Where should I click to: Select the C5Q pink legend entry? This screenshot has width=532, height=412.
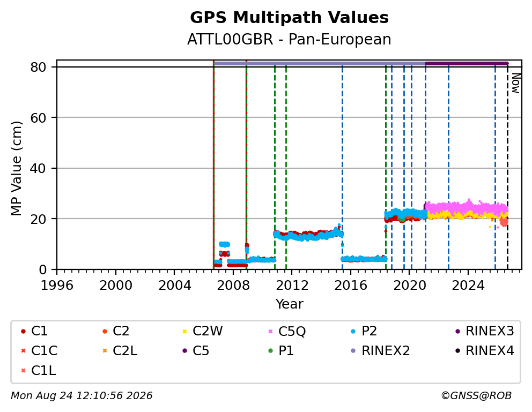pos(287,331)
